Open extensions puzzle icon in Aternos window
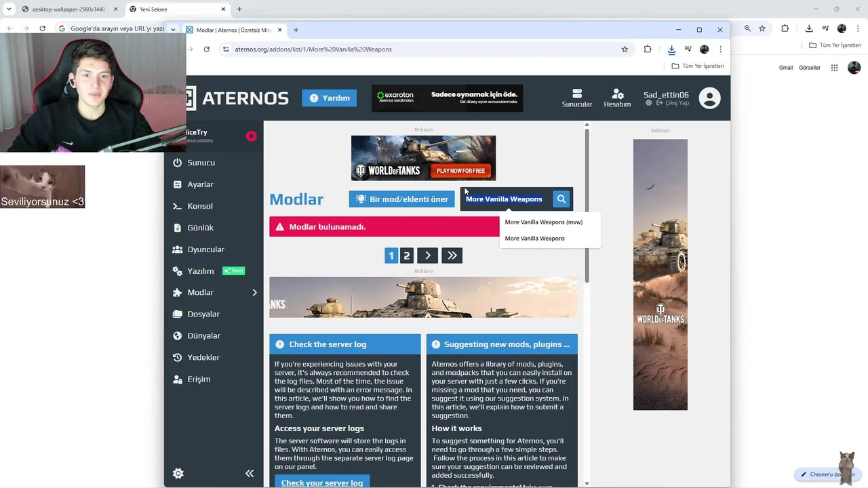The width and height of the screenshot is (868, 488). 648,49
